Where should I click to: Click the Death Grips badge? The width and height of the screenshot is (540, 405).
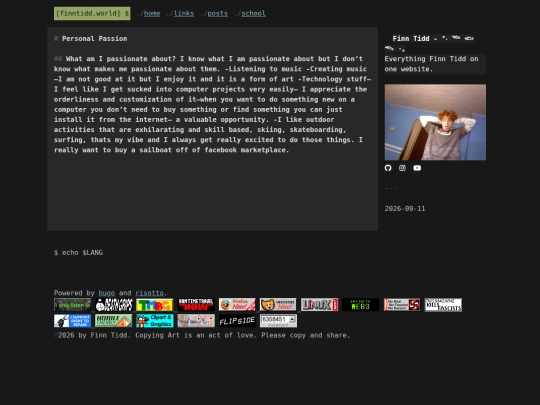114,305
